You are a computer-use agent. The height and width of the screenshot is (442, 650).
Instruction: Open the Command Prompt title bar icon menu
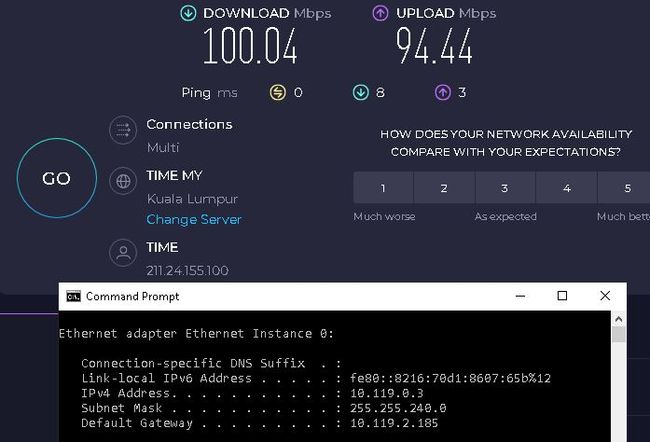(73, 296)
